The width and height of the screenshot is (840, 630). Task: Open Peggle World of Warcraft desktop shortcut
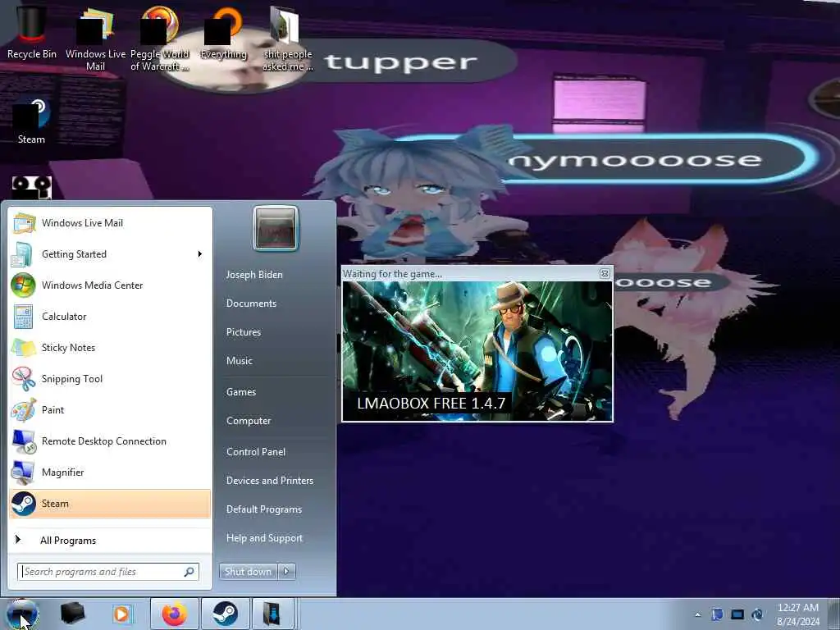pos(160,38)
